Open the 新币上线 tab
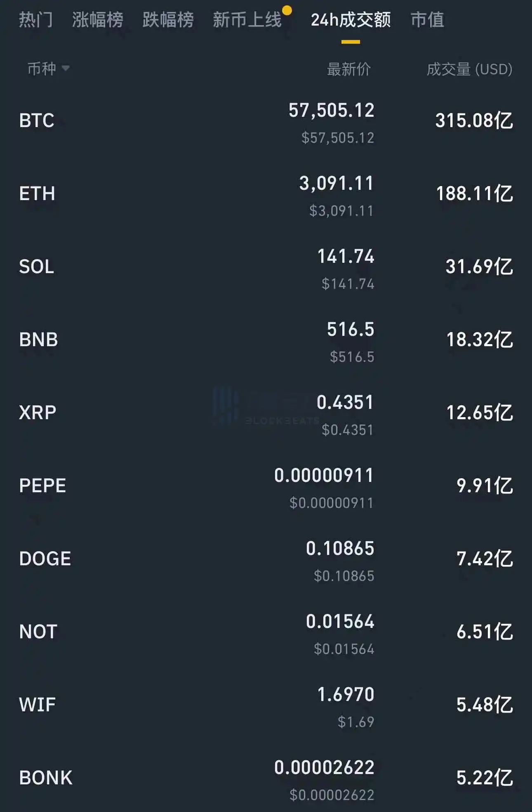Viewport: 532px width, 812px height. click(x=247, y=20)
